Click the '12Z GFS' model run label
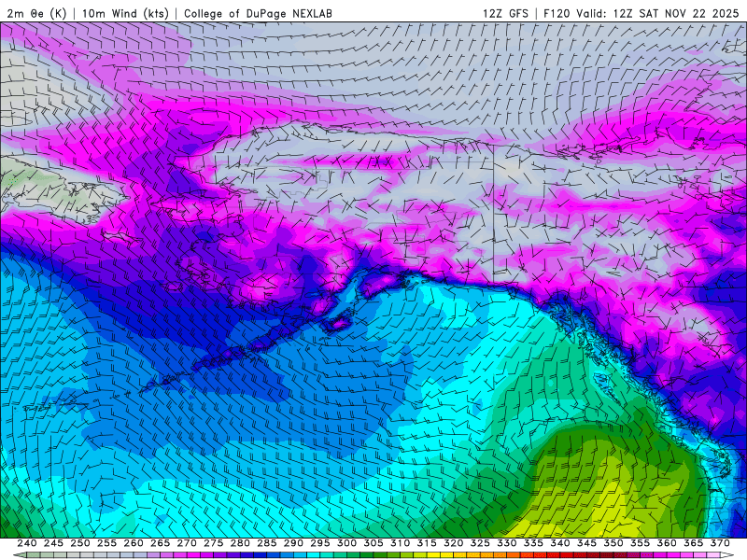 click(x=505, y=14)
